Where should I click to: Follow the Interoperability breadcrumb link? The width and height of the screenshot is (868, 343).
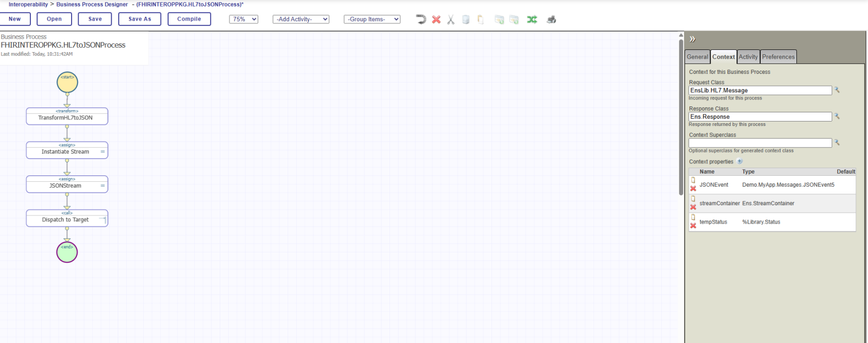point(28,4)
